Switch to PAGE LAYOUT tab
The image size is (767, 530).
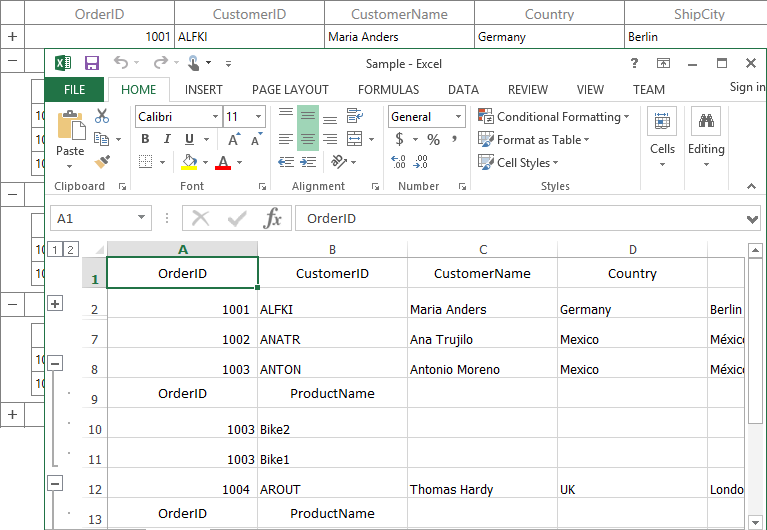point(290,90)
